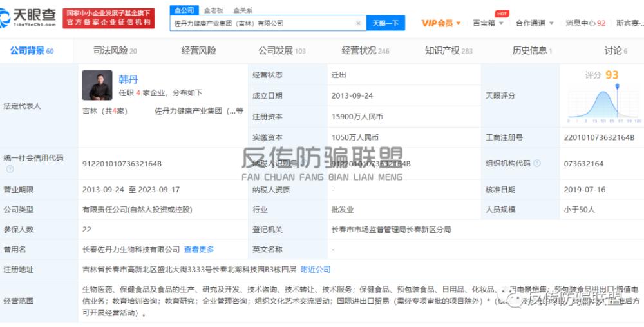
Task: Select company type 有限责任公司(自然人投资或控股)
Action: (x=137, y=210)
